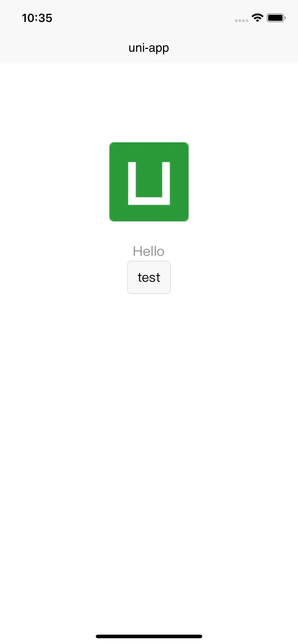The height and width of the screenshot is (644, 298).
Task: Tap the 10:35 clock in the status bar
Action: tap(37, 18)
